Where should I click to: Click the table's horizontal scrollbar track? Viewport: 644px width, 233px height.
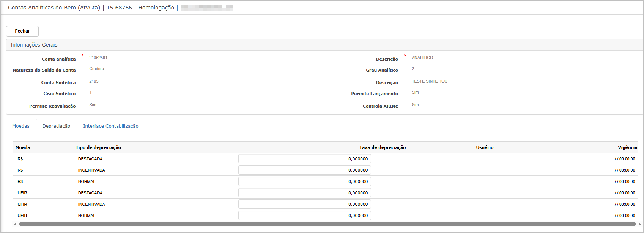click(327, 224)
